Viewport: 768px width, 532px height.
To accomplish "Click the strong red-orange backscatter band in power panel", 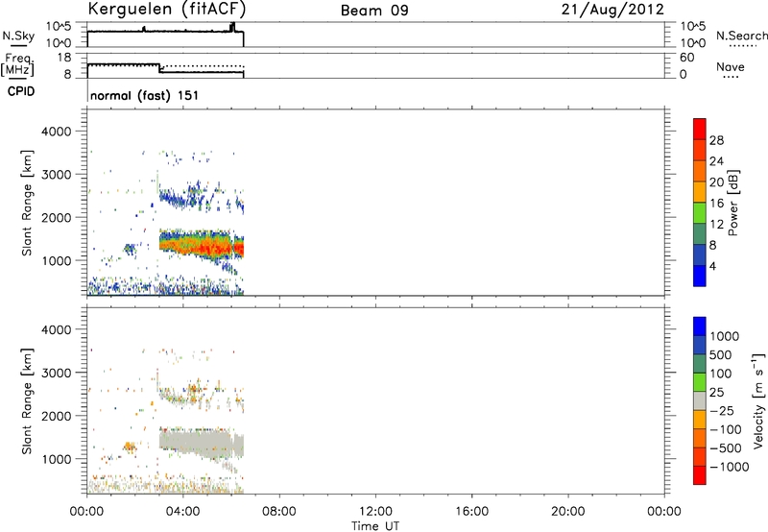I will [x=201, y=244].
